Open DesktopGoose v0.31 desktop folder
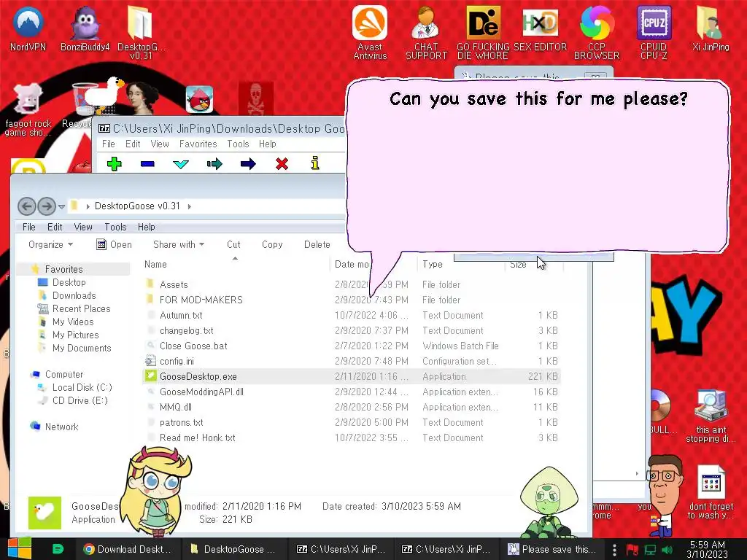Viewport: 747px width, 560px height. click(141, 32)
